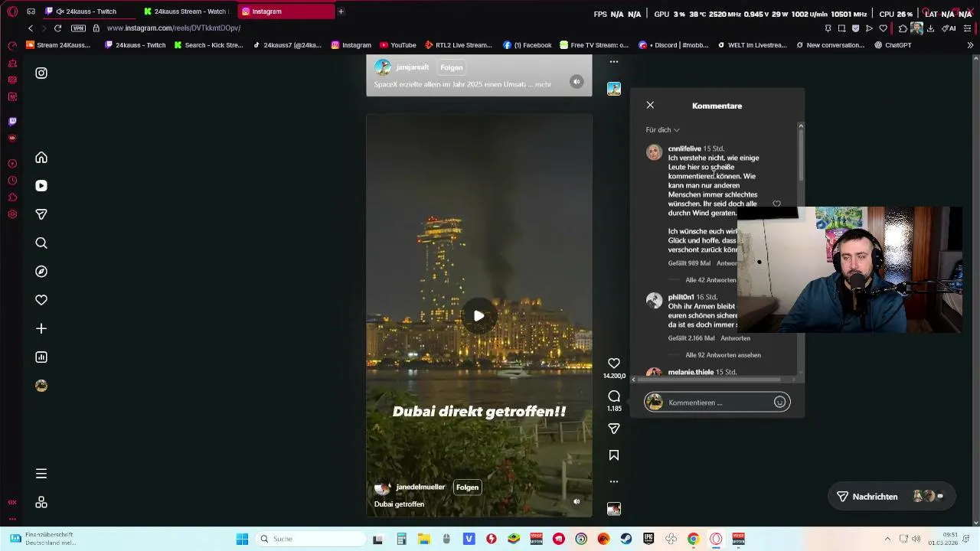The width and height of the screenshot is (980, 551).
Task: Open reel audio thumbnail beside Dubai reel
Action: click(x=614, y=509)
